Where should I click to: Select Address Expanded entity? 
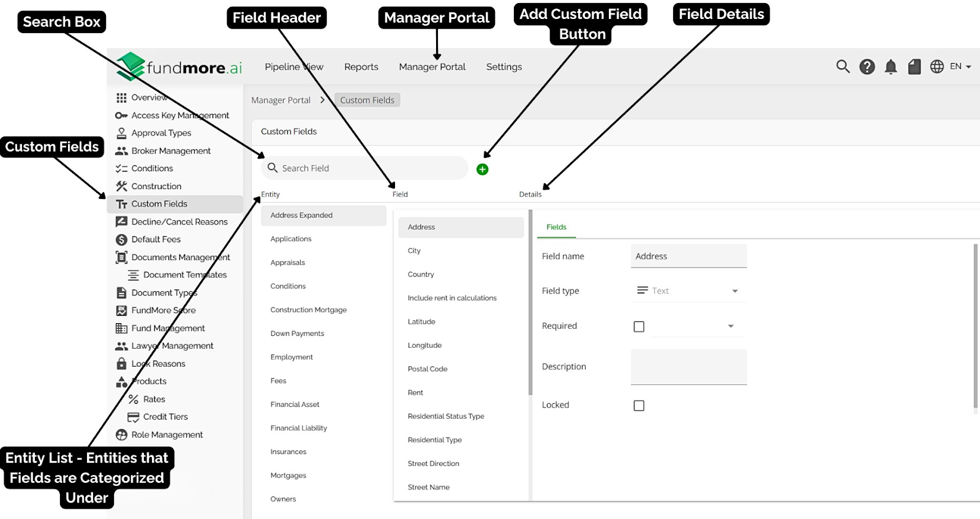323,215
